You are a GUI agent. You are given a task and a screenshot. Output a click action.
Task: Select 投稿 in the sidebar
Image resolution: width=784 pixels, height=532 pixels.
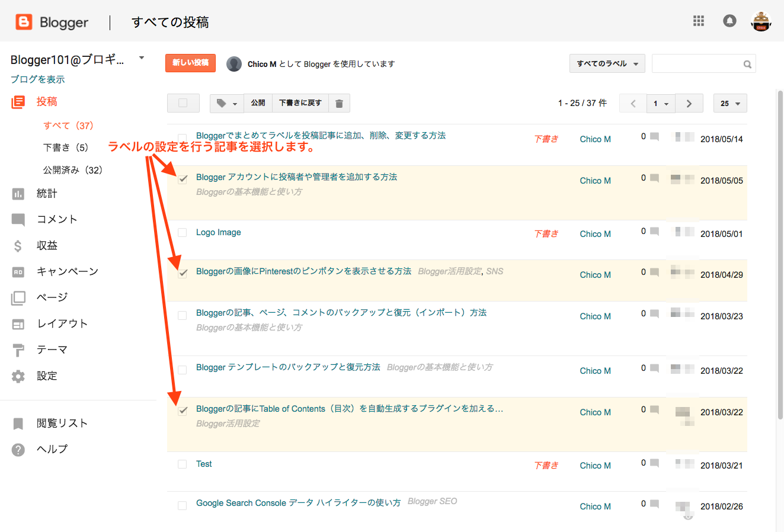point(47,102)
